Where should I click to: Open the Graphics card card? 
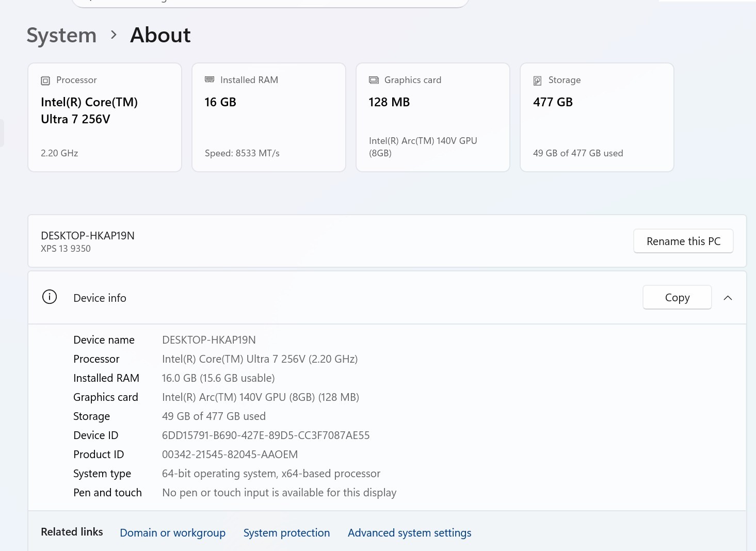(433, 118)
